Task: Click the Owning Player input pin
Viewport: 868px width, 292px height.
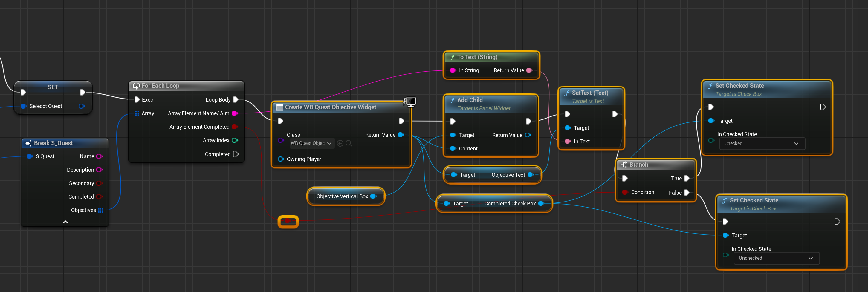Action: tap(280, 159)
